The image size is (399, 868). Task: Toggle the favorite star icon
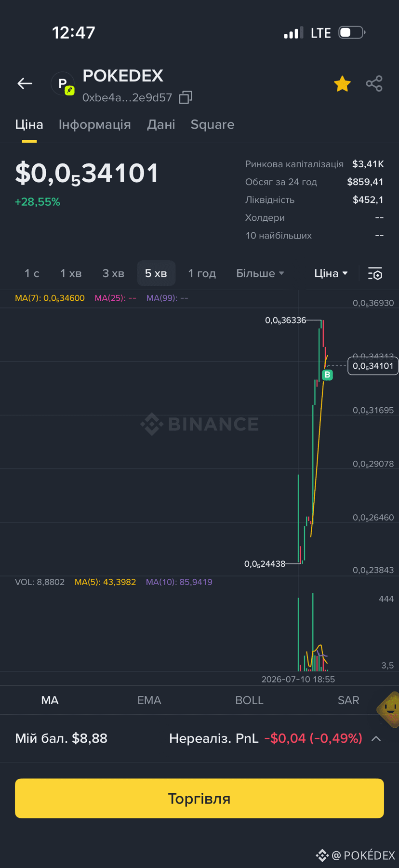click(x=342, y=84)
